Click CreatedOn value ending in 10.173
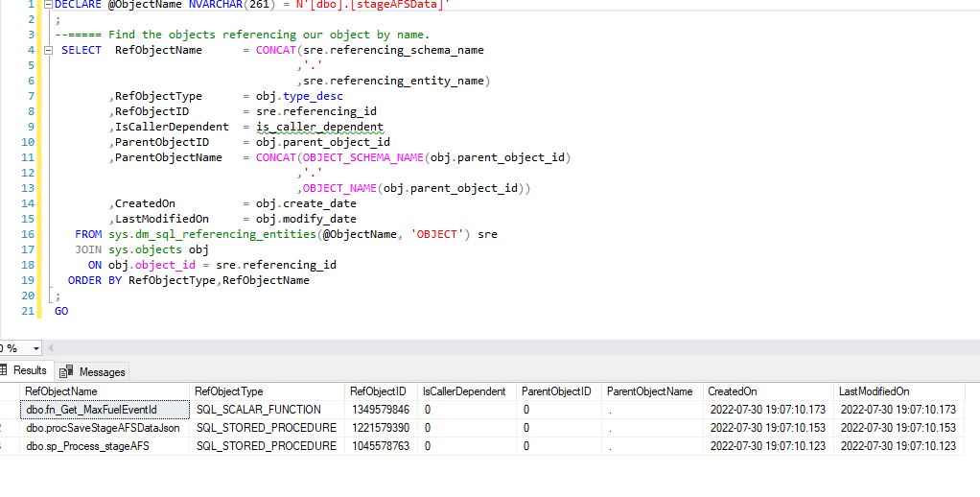 (x=769, y=410)
